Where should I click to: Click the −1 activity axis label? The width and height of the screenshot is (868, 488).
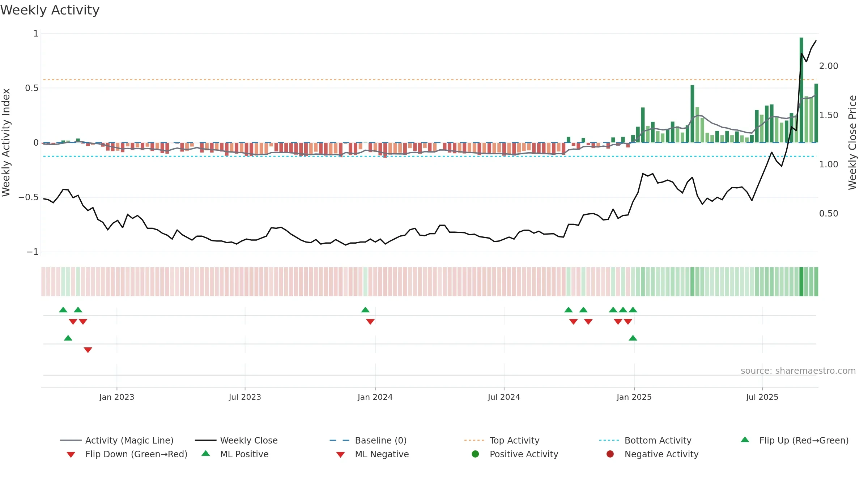tap(33, 252)
